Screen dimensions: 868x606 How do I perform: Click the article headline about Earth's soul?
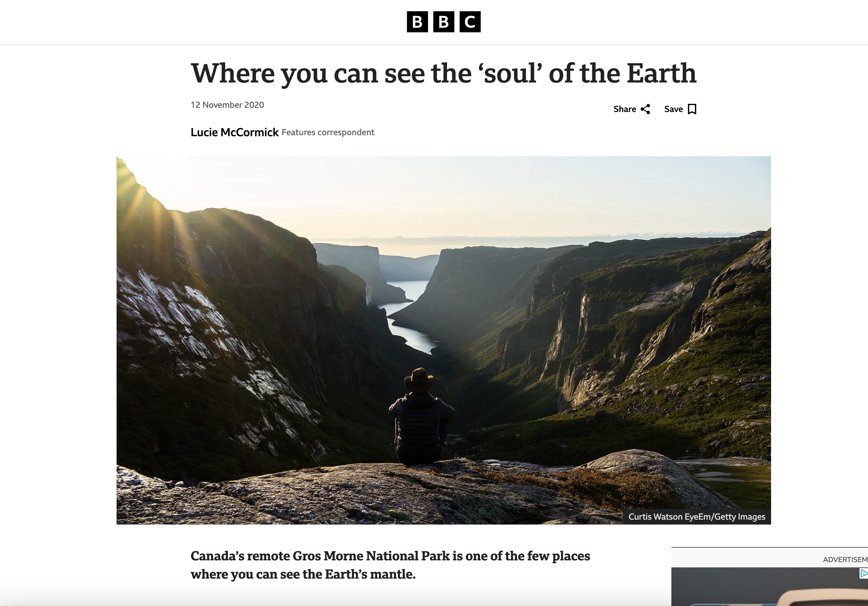(x=443, y=73)
